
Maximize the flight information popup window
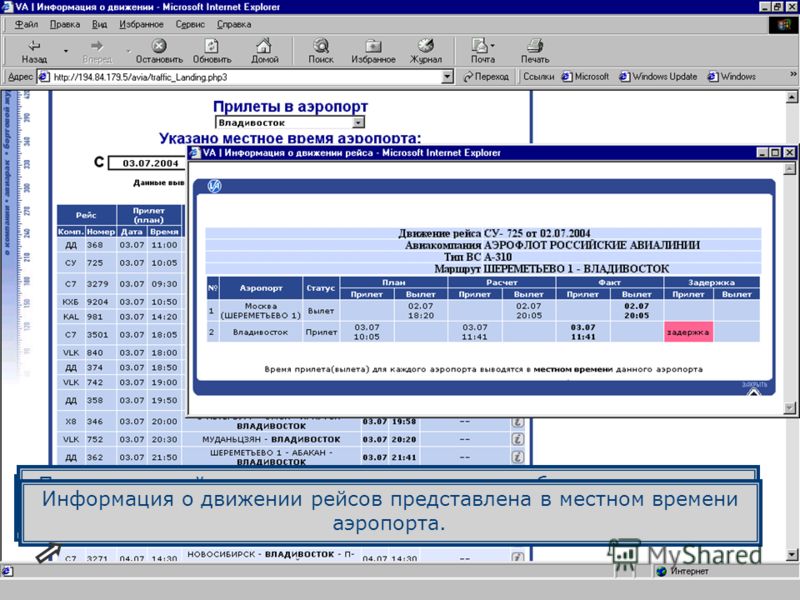coord(775,153)
